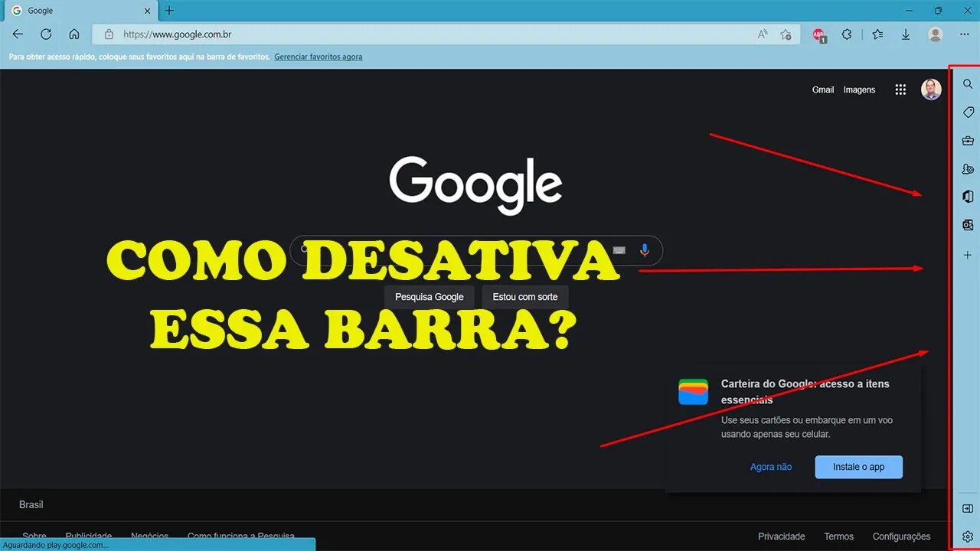The image size is (980, 551).
Task: Close the Google tab
Action: pos(147,11)
